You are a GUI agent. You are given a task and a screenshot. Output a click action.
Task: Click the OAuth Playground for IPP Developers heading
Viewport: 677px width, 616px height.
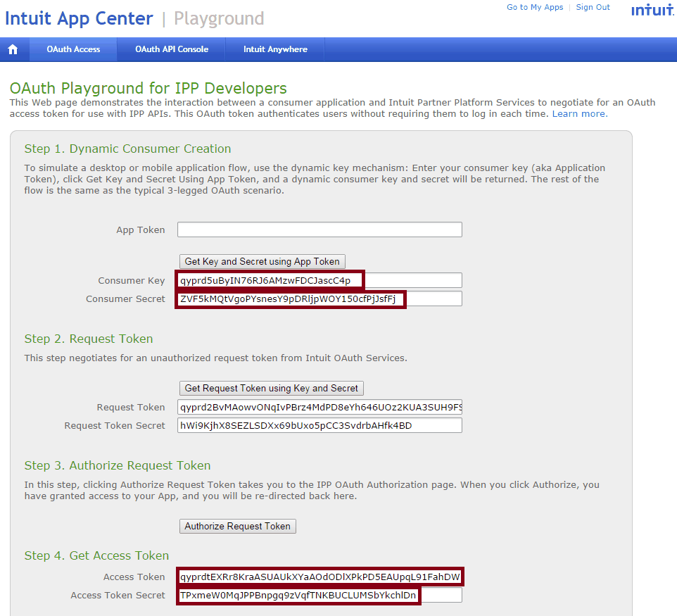[148, 88]
